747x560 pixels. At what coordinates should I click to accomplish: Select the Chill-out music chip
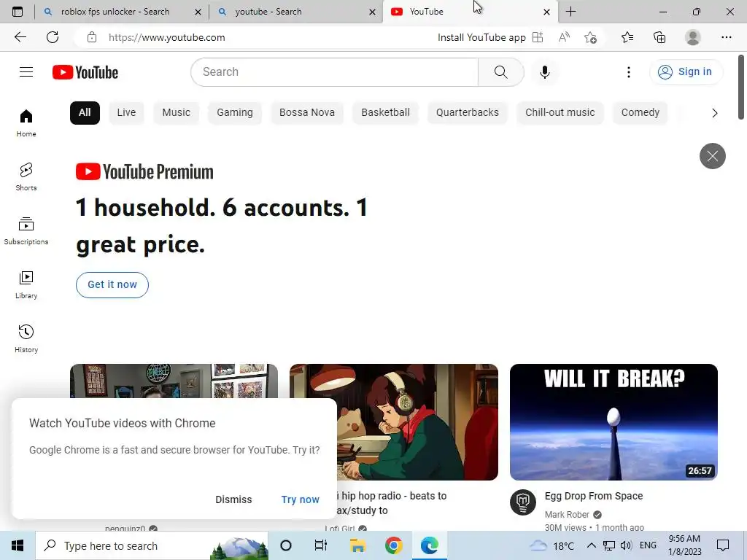coord(560,113)
